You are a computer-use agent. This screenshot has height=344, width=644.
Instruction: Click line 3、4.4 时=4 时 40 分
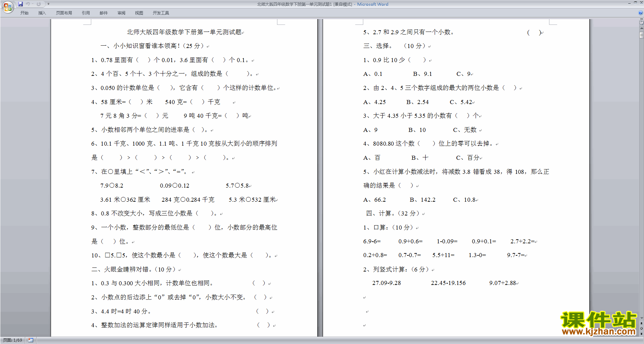[121, 311]
